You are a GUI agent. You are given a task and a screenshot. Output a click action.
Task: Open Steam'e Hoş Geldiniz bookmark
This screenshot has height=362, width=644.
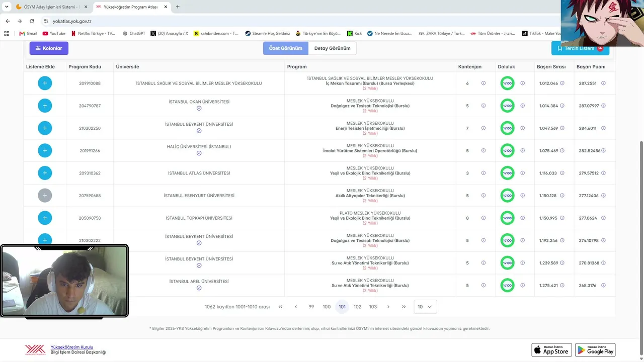[x=268, y=33]
